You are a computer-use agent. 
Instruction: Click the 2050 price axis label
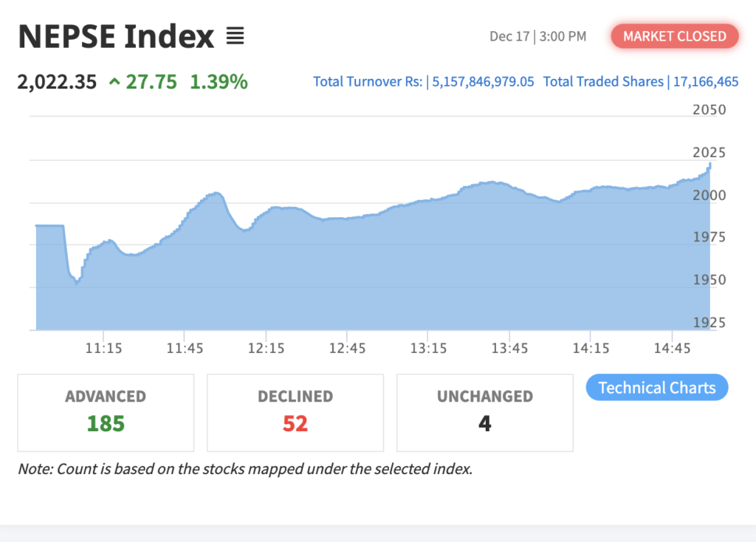[709, 110]
